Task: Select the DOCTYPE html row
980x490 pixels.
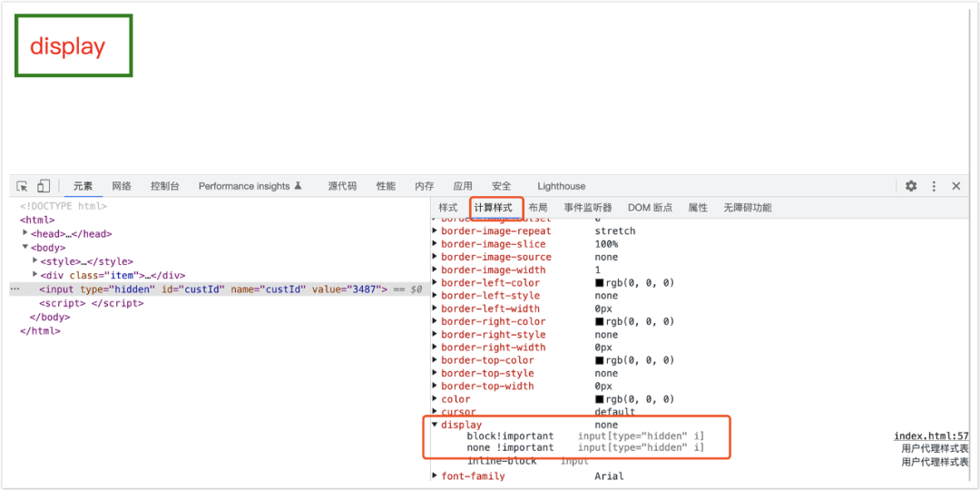Action: click(x=64, y=206)
